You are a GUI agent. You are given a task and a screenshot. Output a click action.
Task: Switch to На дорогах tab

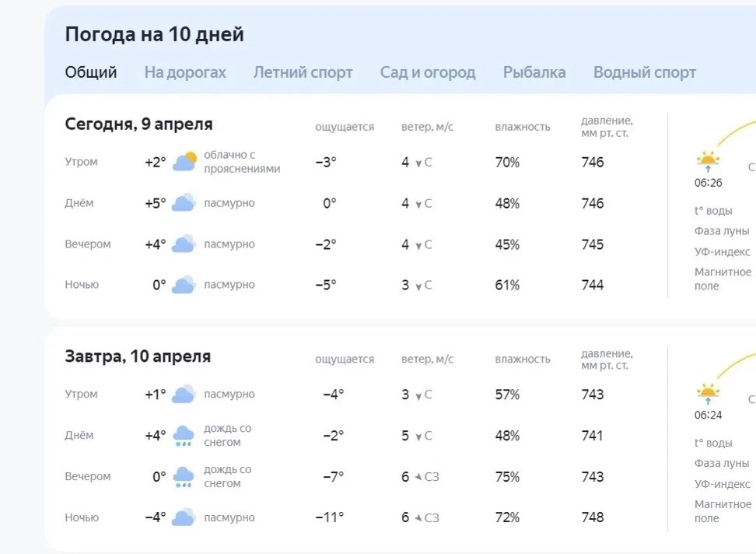(185, 72)
